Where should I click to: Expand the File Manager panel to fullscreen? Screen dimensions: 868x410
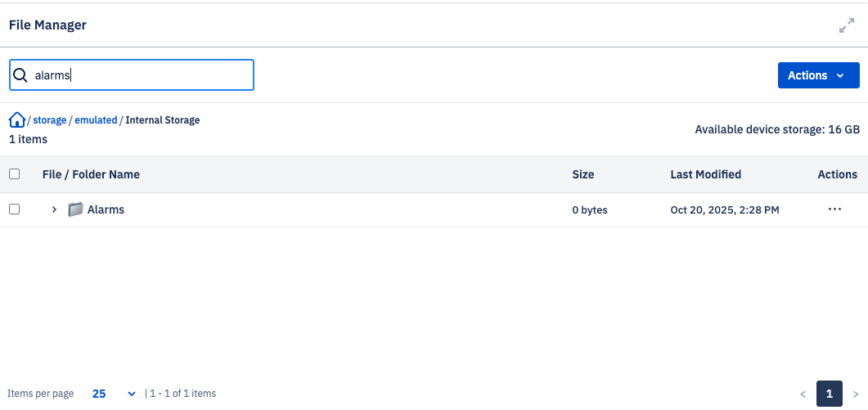(x=847, y=26)
